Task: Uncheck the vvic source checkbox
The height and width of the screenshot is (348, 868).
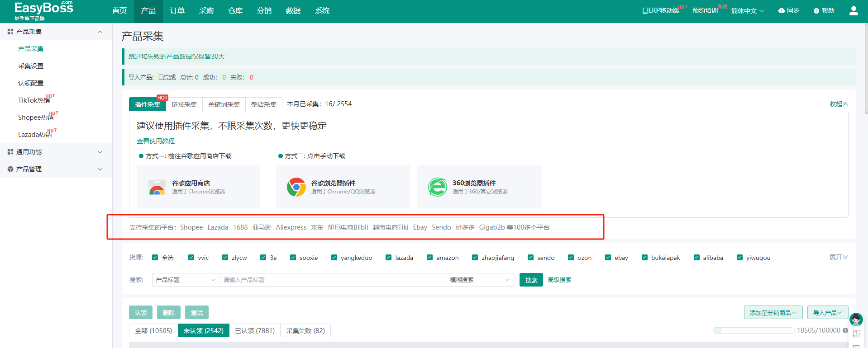Action: (191, 258)
